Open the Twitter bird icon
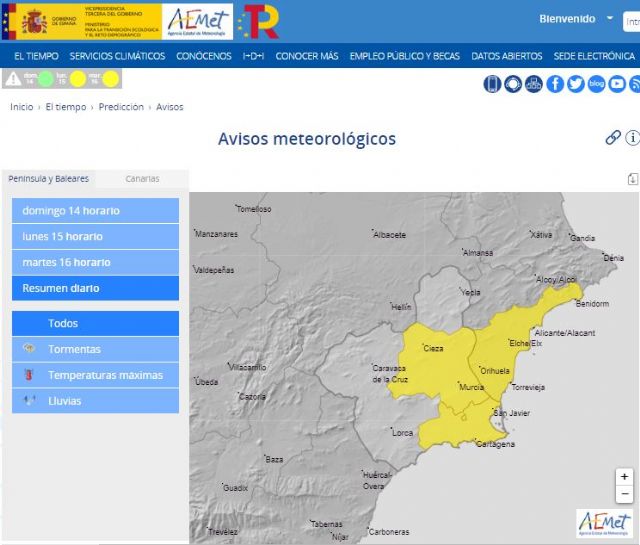 [x=576, y=84]
